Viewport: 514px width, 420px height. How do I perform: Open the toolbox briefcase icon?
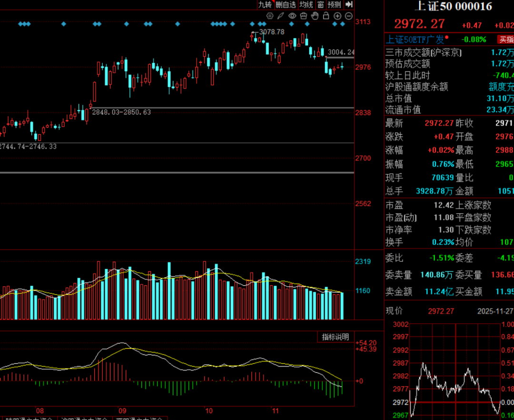tap(303, 16)
